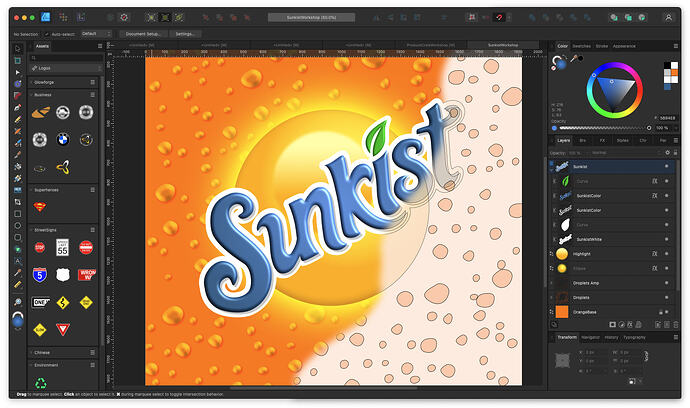Screen dimensions: 690x408
Task: Switch to the Stroke tab
Action: [602, 46]
